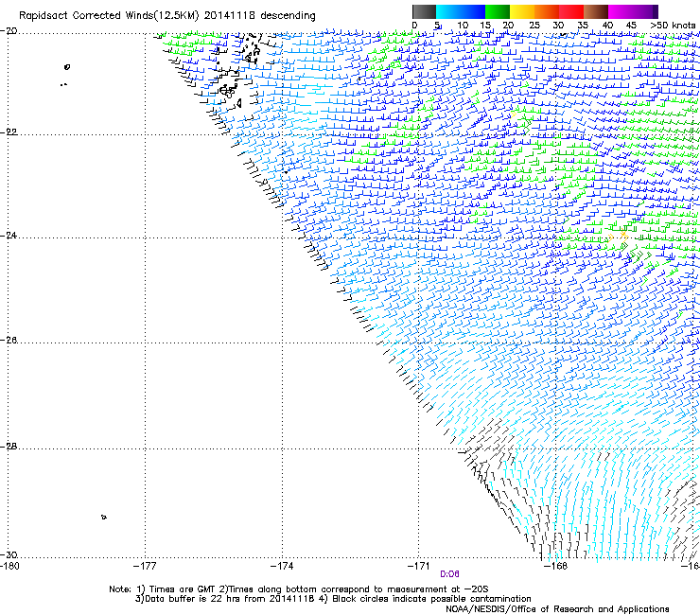The height and width of the screenshot is (615, 700).
Task: Click the dark purple 45-50 knots swatch
Action: (645, 11)
